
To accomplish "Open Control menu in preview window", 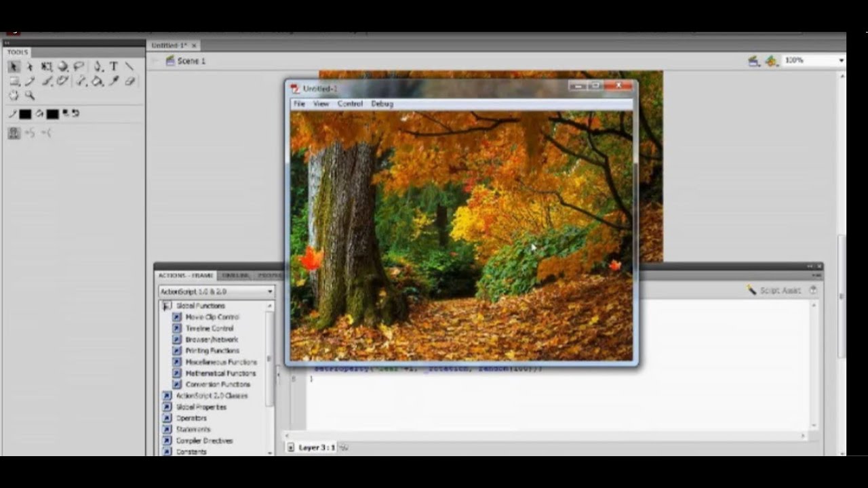I will click(350, 104).
